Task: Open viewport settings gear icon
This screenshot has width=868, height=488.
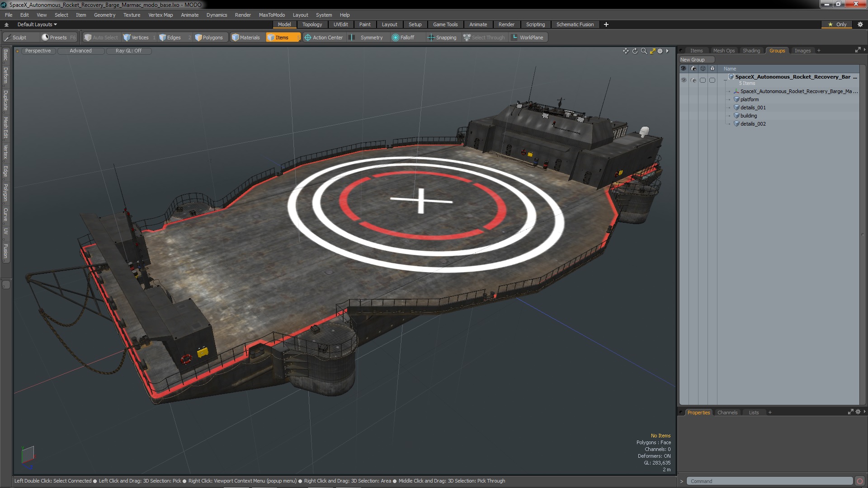Action: pyautogui.click(x=660, y=51)
